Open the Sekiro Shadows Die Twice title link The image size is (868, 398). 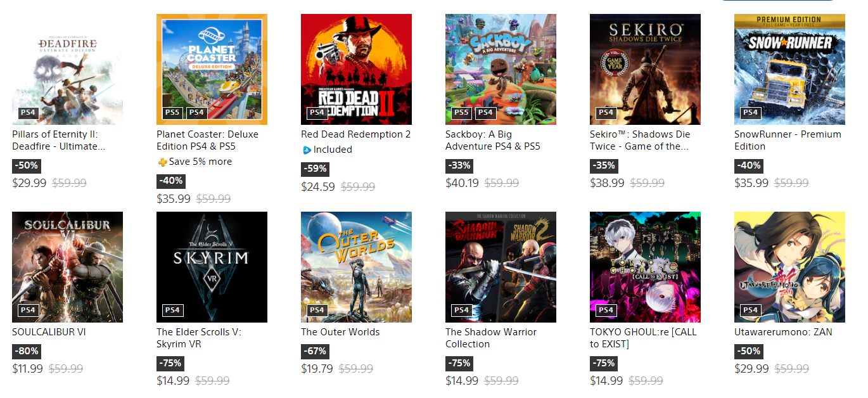point(640,140)
